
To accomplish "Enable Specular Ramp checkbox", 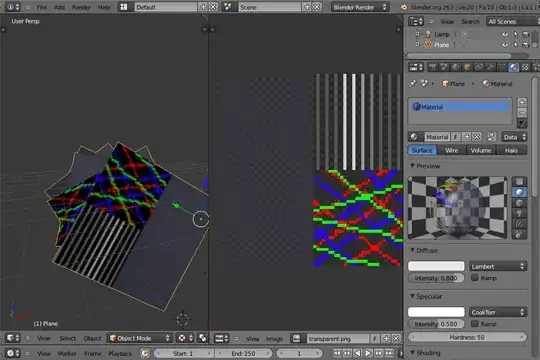I will [475, 323].
